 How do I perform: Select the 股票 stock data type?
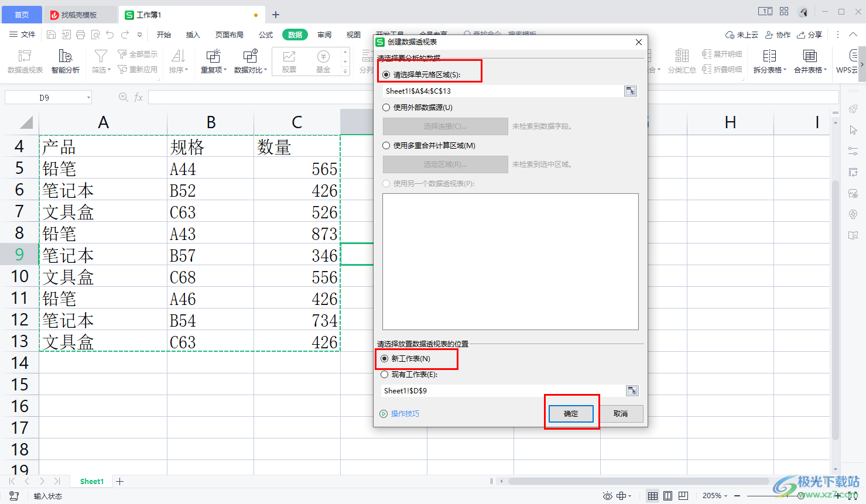pyautogui.click(x=289, y=61)
